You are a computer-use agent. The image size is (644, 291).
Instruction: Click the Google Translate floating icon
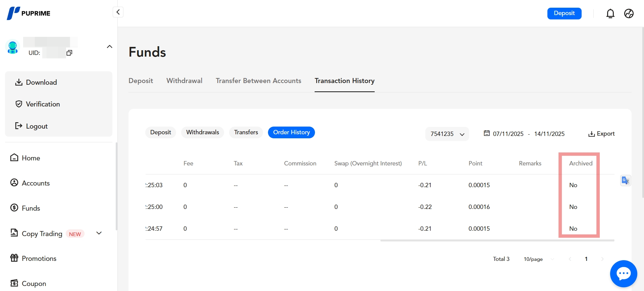[625, 180]
